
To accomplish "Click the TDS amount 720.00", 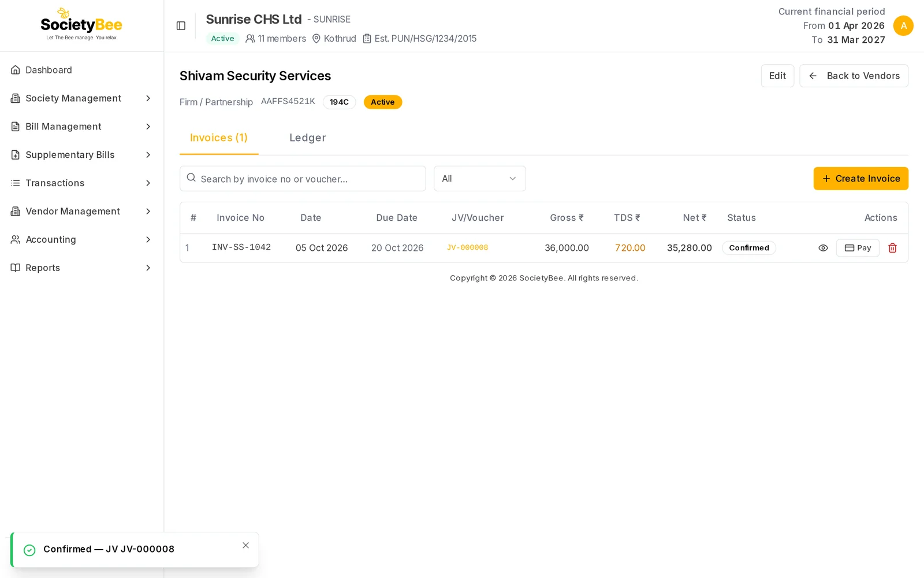I will (630, 248).
